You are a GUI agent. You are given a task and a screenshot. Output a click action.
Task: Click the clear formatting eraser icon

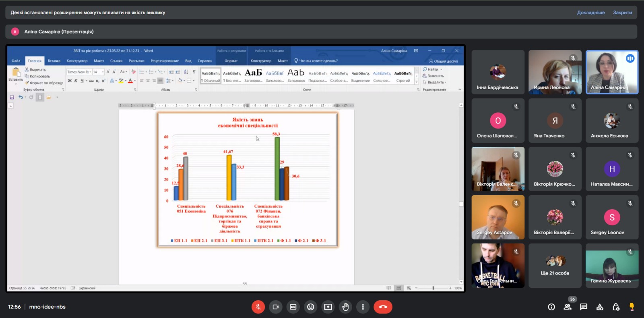point(134,72)
